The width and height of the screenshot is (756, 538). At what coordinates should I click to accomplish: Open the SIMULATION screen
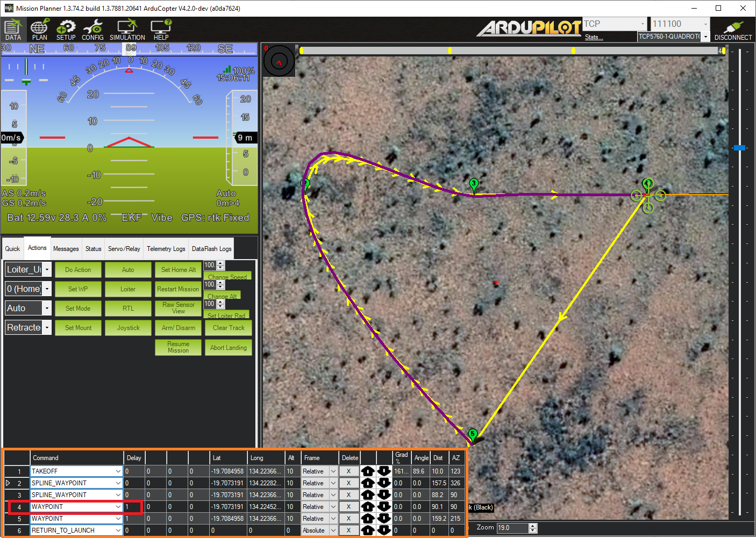[x=127, y=30]
